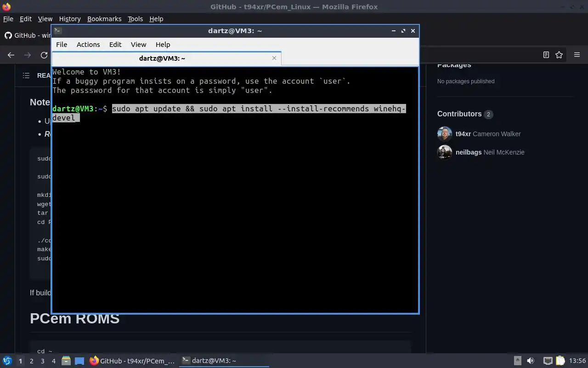Click the volume speaker tray icon
Image resolution: width=588 pixels, height=368 pixels.
(531, 361)
